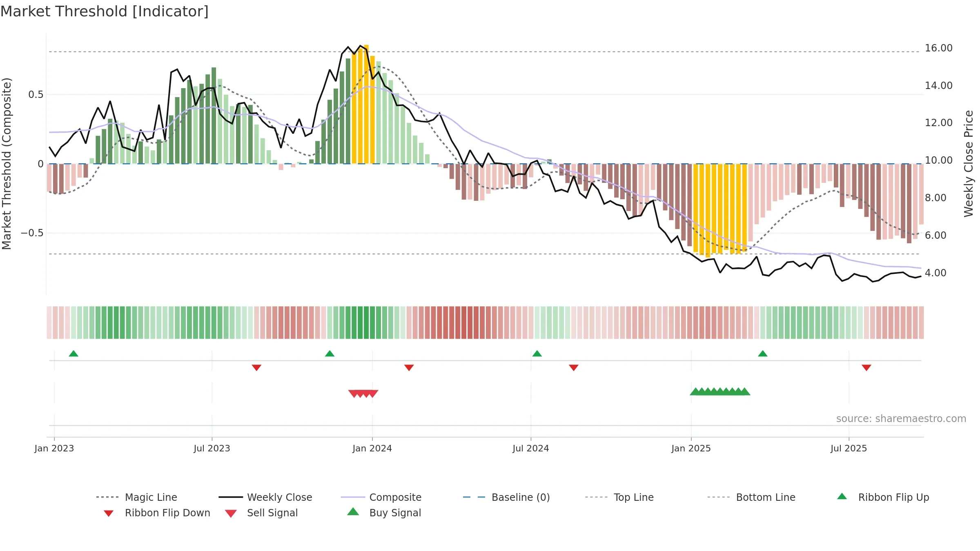980x551 pixels.
Task: Click the 12.00 price tick label
Action: pyautogui.click(x=939, y=123)
